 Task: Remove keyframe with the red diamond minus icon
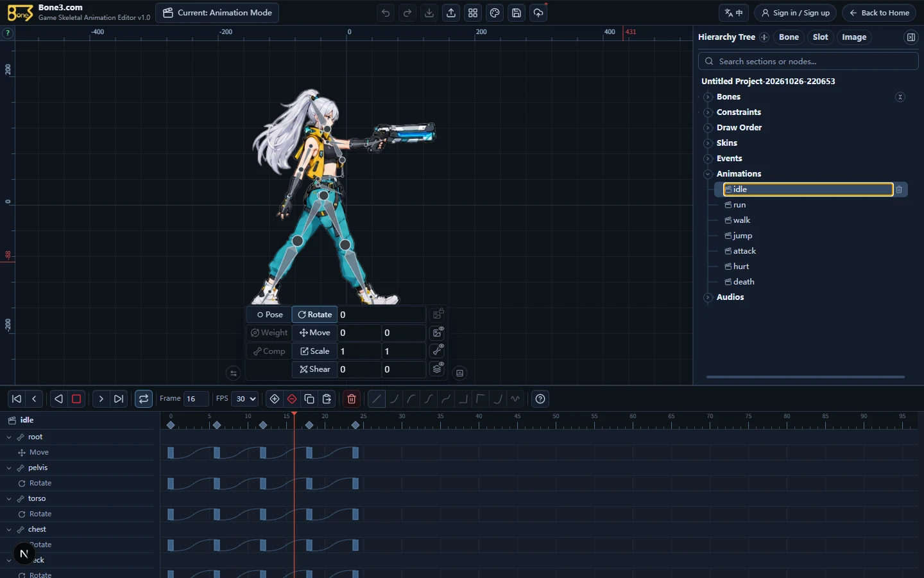(x=292, y=399)
